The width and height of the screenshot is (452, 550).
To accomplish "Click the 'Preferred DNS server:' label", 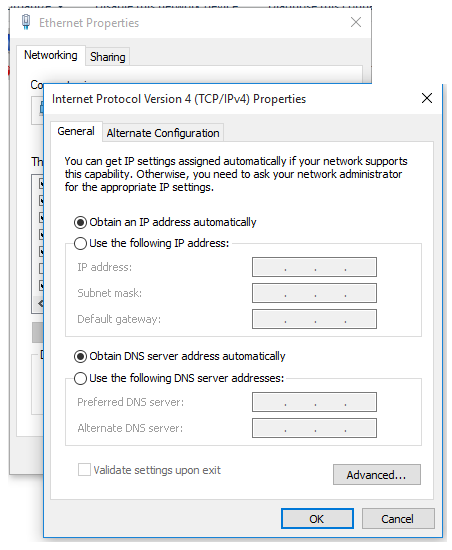I will [130, 402].
